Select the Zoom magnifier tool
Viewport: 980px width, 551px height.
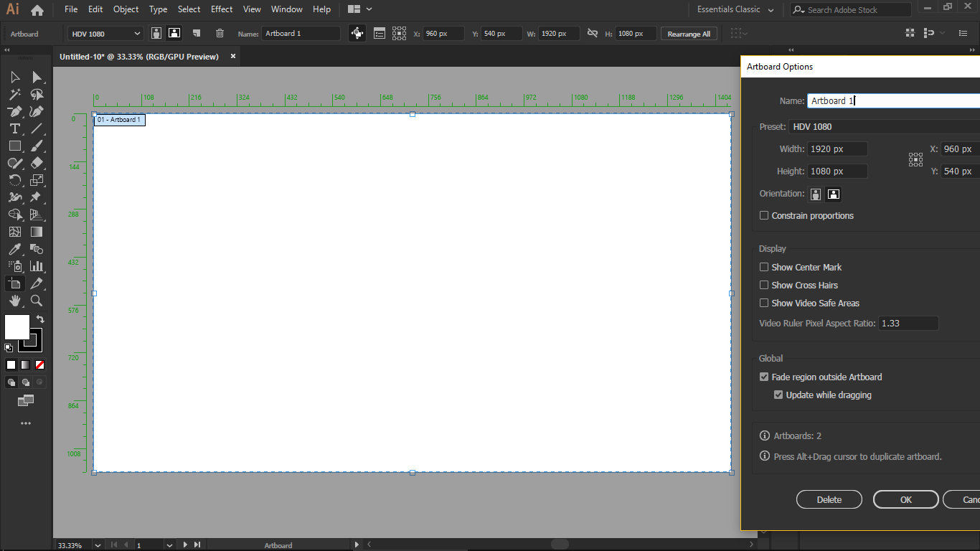coord(37,301)
